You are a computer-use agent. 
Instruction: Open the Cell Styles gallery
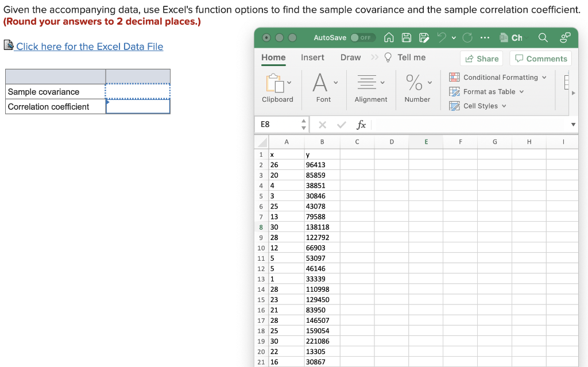(x=479, y=106)
